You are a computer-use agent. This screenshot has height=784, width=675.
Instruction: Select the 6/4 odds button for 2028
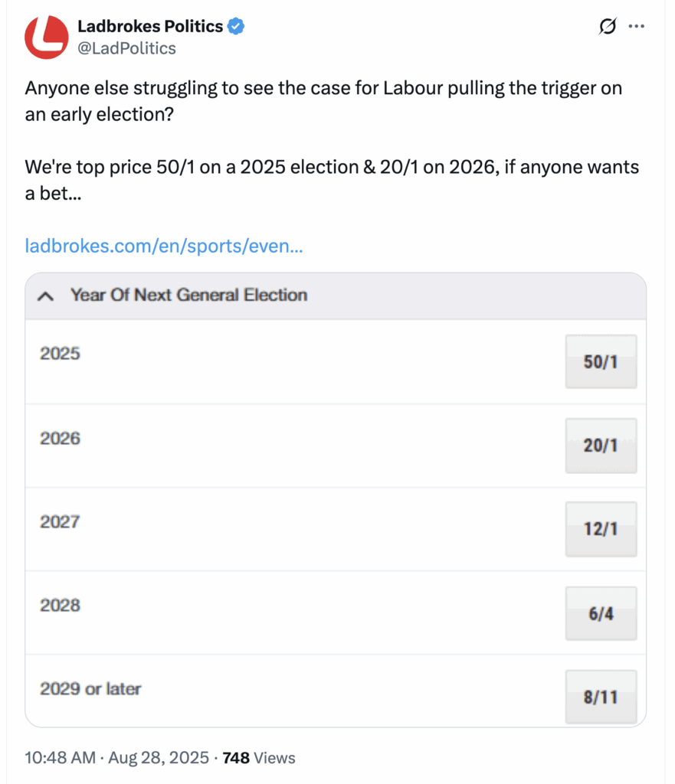point(600,613)
